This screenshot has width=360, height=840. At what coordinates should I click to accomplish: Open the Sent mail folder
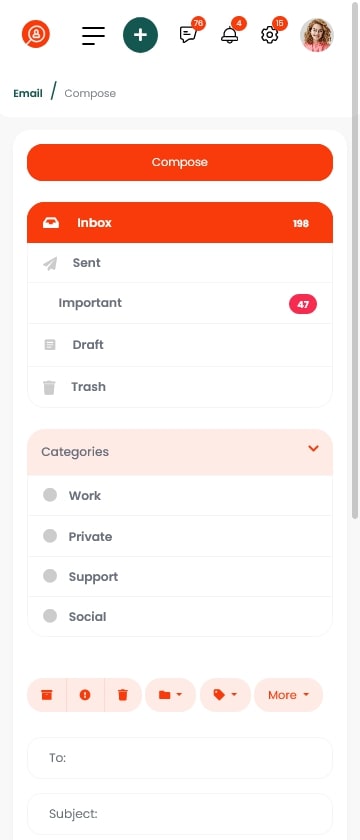coord(180,263)
